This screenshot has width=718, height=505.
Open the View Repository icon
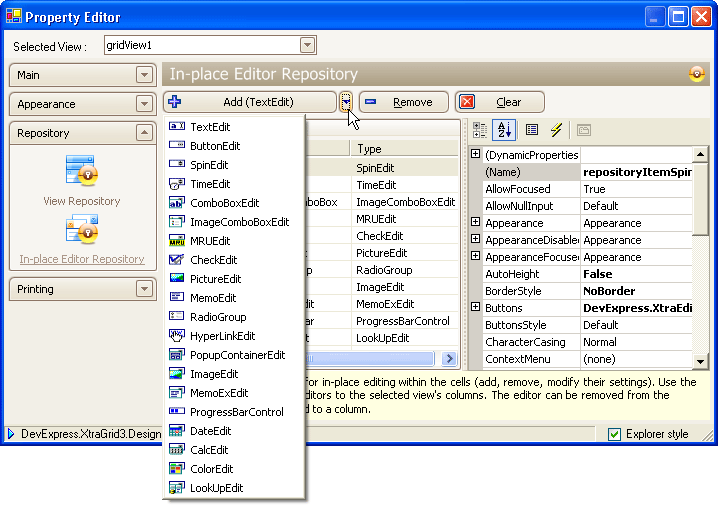tap(82, 171)
